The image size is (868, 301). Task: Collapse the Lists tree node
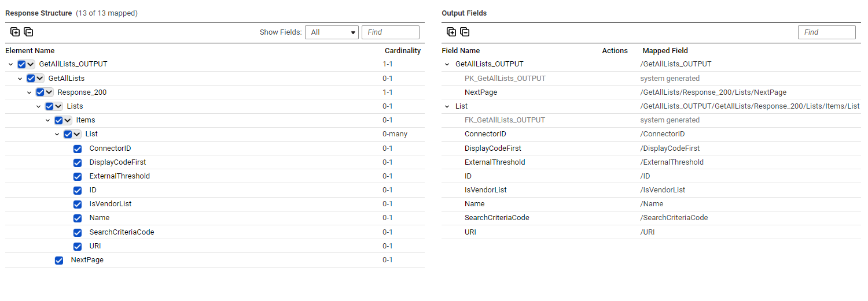[39, 106]
